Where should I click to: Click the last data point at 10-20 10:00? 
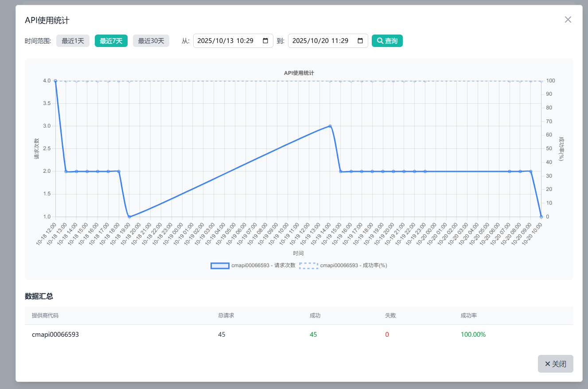[541, 217]
